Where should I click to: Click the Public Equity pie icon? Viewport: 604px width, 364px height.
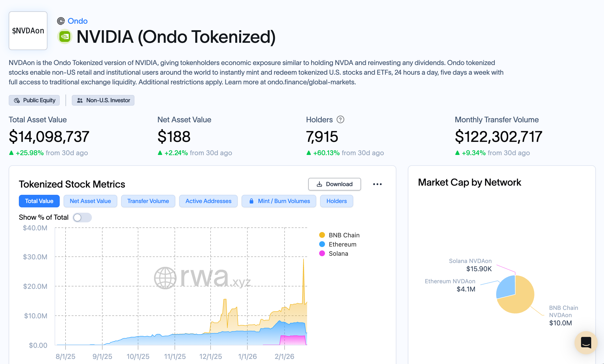pyautogui.click(x=17, y=101)
